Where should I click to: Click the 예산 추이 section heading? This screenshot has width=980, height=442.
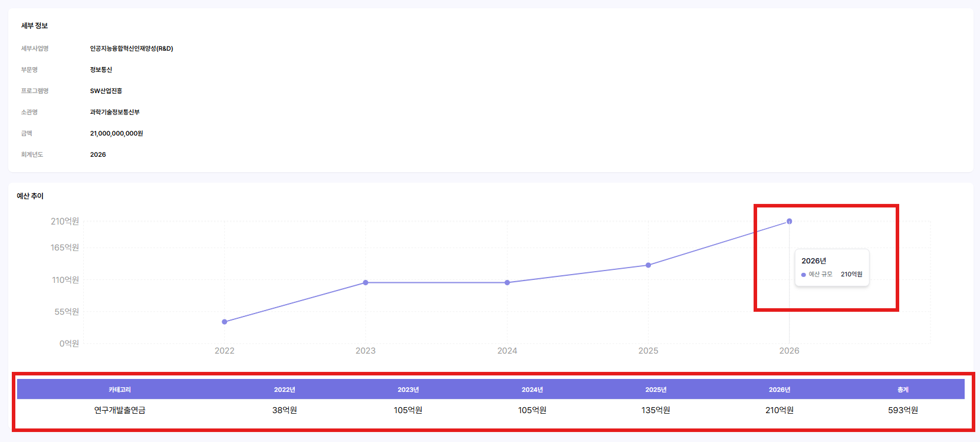pos(30,196)
